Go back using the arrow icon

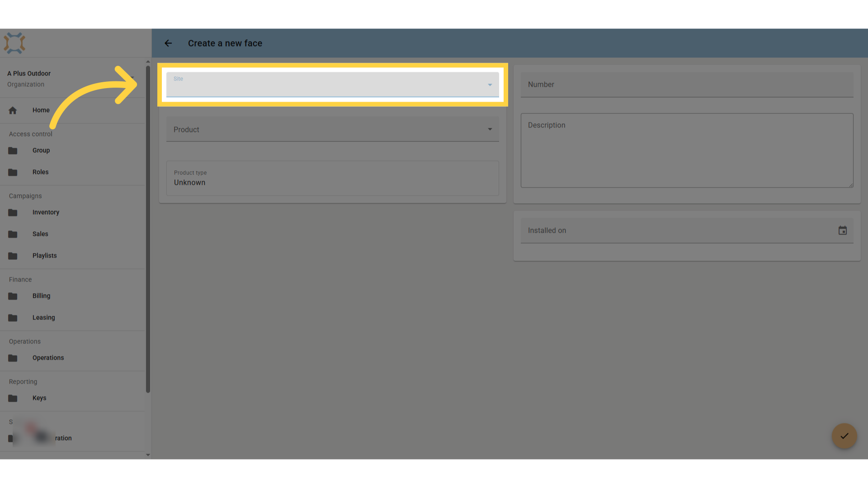(x=168, y=43)
